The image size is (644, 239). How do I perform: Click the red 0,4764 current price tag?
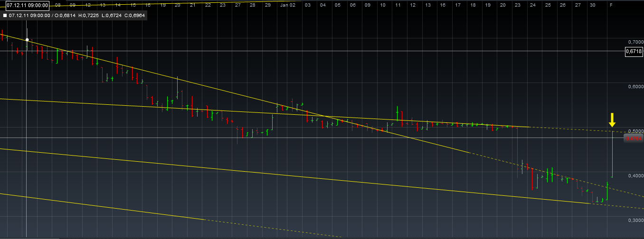(x=633, y=138)
